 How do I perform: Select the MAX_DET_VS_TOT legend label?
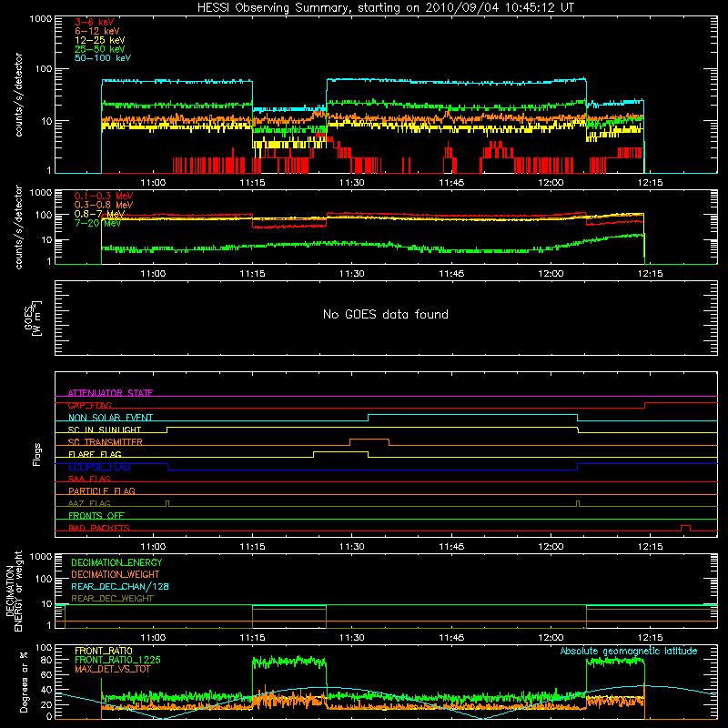tap(112, 669)
